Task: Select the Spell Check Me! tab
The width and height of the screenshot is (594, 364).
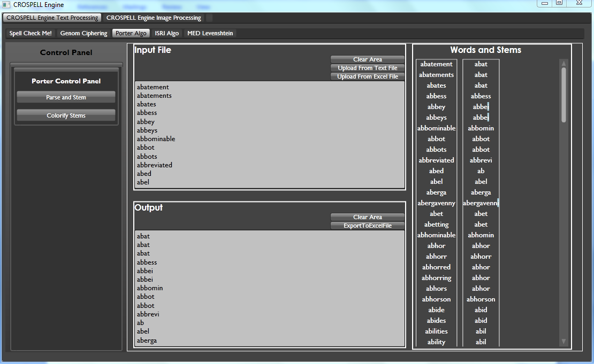Action: click(31, 33)
